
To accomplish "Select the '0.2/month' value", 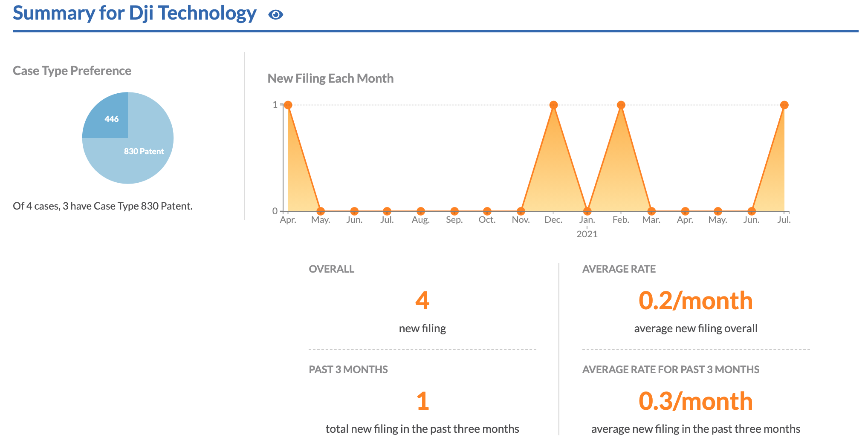I will (696, 300).
